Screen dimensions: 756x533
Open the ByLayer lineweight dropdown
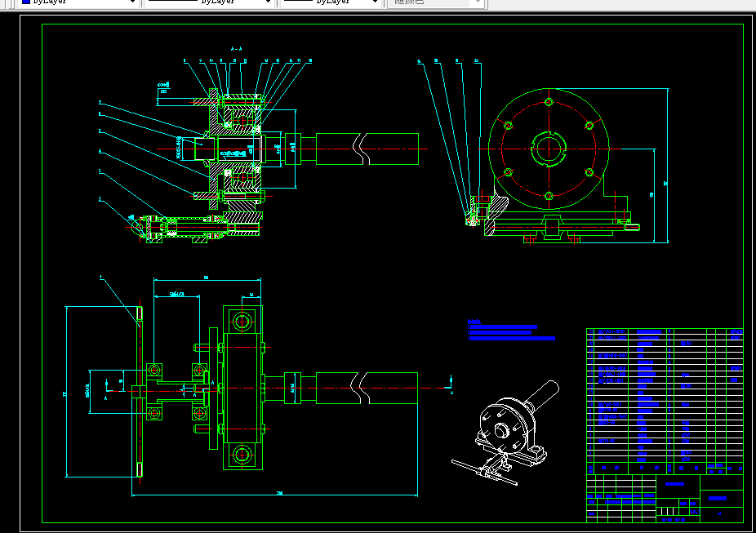click(x=331, y=2)
